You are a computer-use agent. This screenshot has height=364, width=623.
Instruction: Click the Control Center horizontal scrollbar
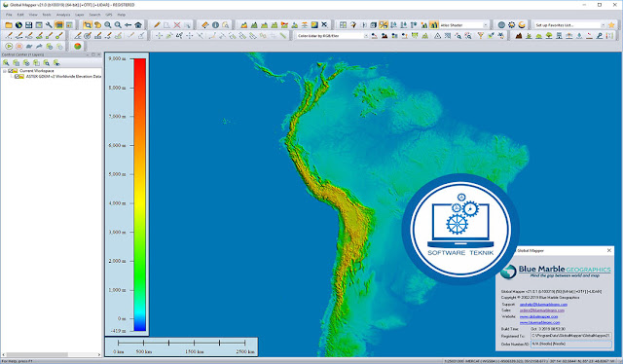(x=52, y=354)
